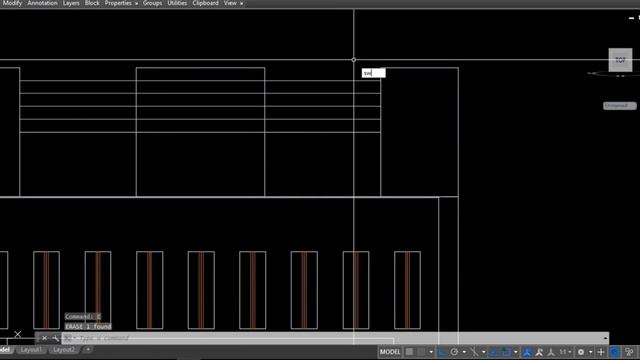Switch to the Layout1 tab
Image resolution: width=640 pixels, height=360 pixels.
pyautogui.click(x=31, y=350)
